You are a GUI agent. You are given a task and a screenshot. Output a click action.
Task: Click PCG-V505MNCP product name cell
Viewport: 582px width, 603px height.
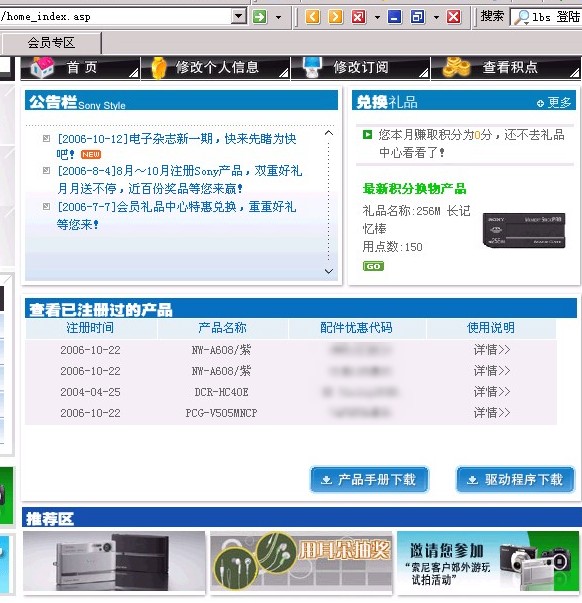click(x=222, y=413)
